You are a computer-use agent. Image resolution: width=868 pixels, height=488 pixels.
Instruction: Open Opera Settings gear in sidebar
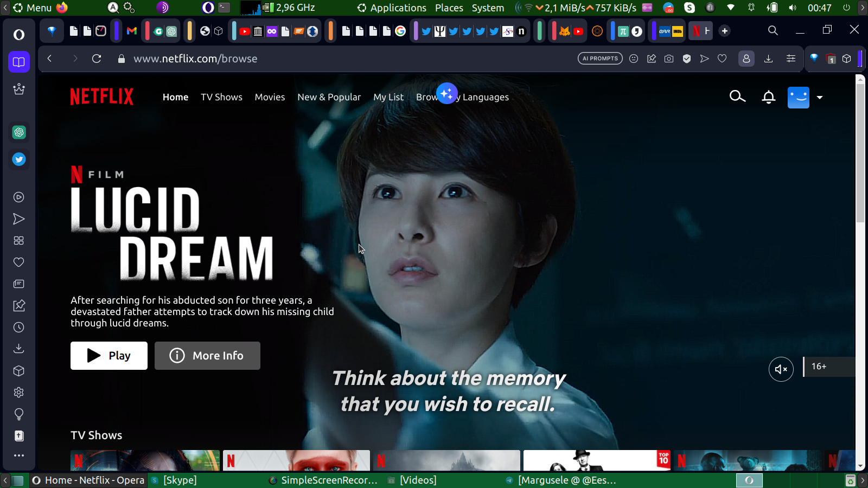click(x=19, y=393)
